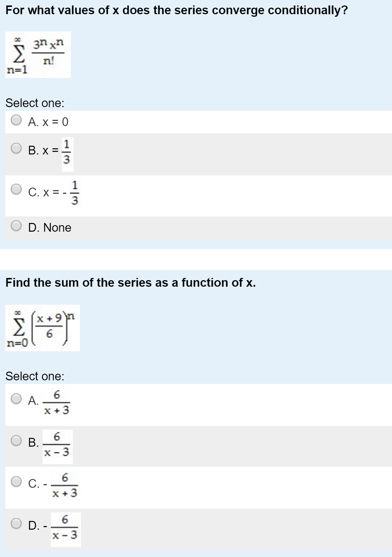The height and width of the screenshot is (557, 392).
Task: Click the second 'Select one:' label
Action: click(x=35, y=375)
